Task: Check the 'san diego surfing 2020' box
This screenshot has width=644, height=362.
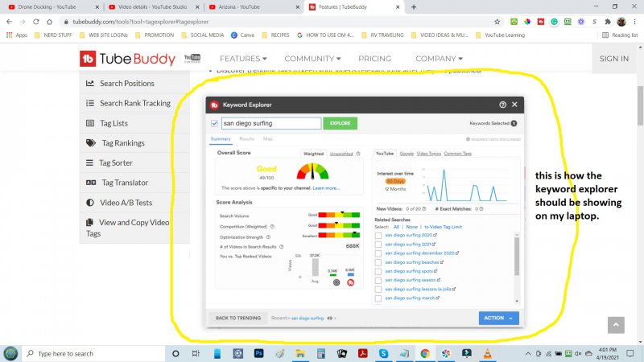Action: point(379,235)
